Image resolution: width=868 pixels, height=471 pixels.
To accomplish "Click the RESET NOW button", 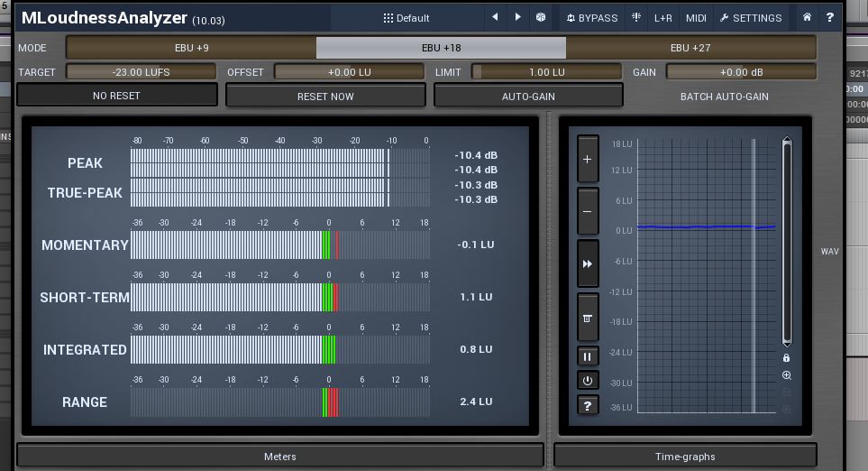I will [325, 96].
